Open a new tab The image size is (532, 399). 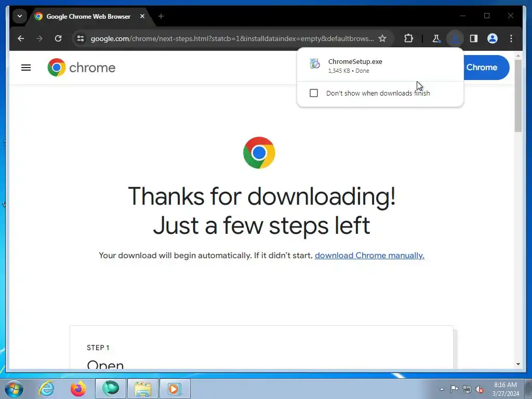[x=161, y=16]
